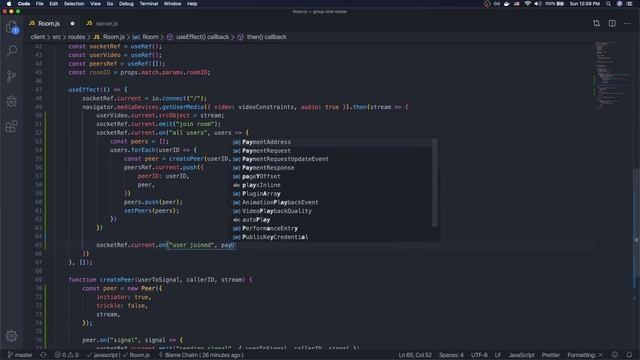Click Ln 65, Col 52 cursor position
640x360 pixels.
pyautogui.click(x=415, y=355)
